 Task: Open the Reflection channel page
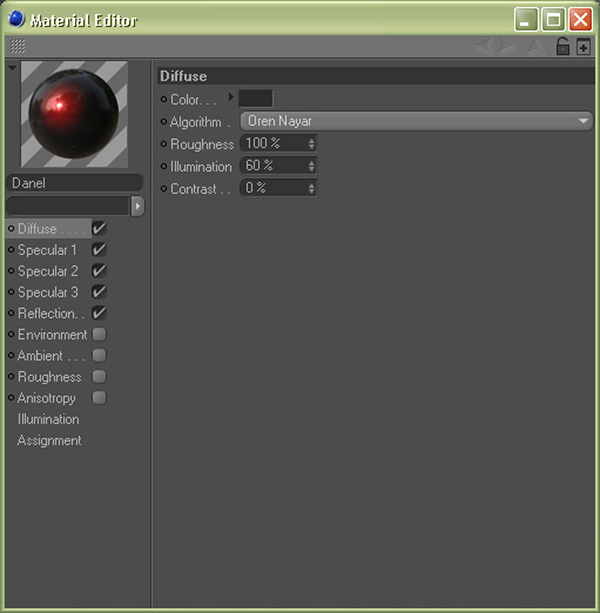coord(51,313)
